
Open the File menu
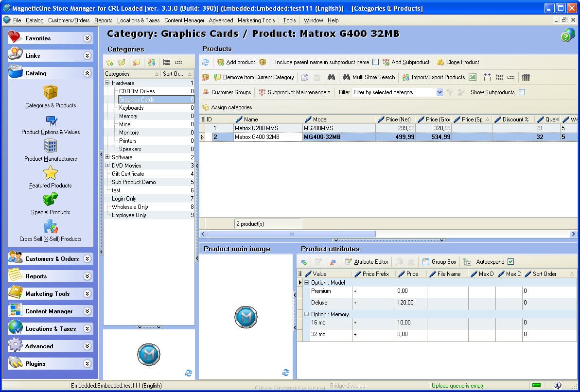coord(17,20)
